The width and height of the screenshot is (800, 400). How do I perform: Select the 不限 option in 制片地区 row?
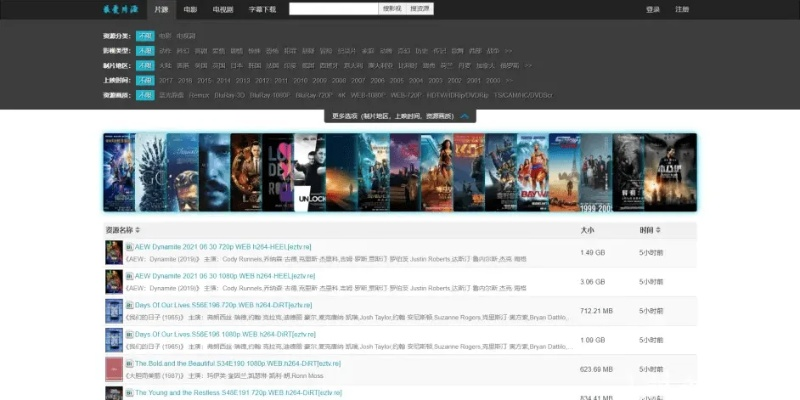coord(145,65)
